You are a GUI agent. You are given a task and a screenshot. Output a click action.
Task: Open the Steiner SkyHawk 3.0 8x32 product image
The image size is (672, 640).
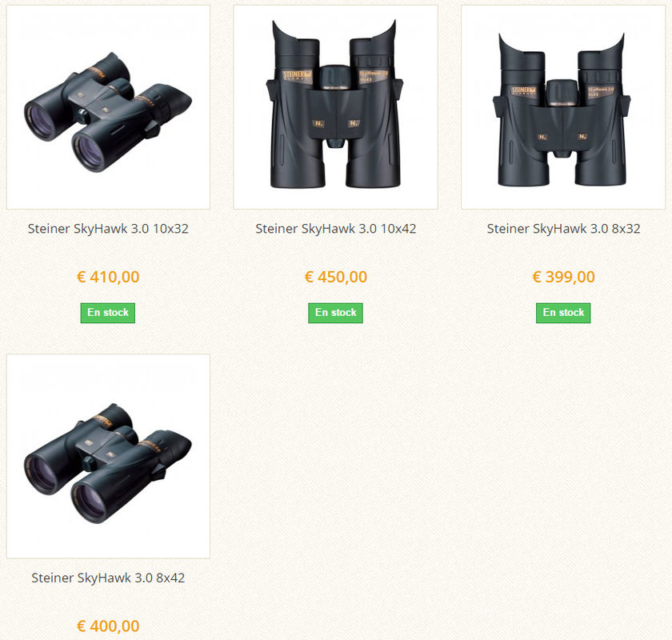tap(563, 107)
